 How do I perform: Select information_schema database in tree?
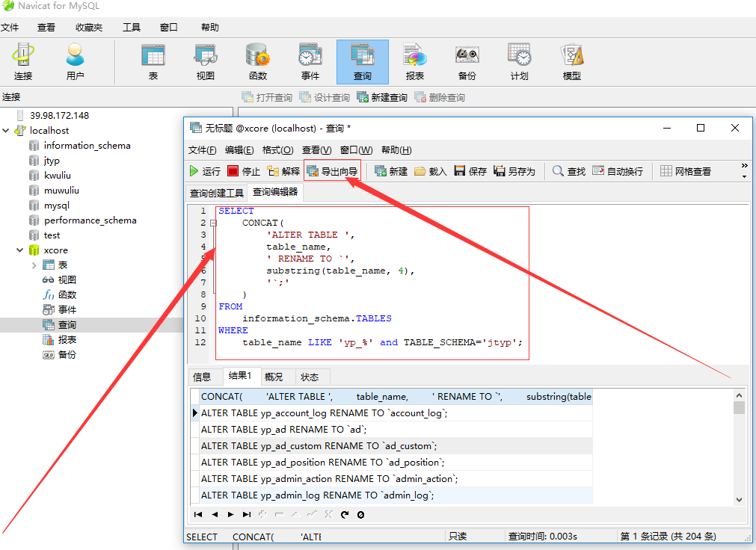[87, 146]
